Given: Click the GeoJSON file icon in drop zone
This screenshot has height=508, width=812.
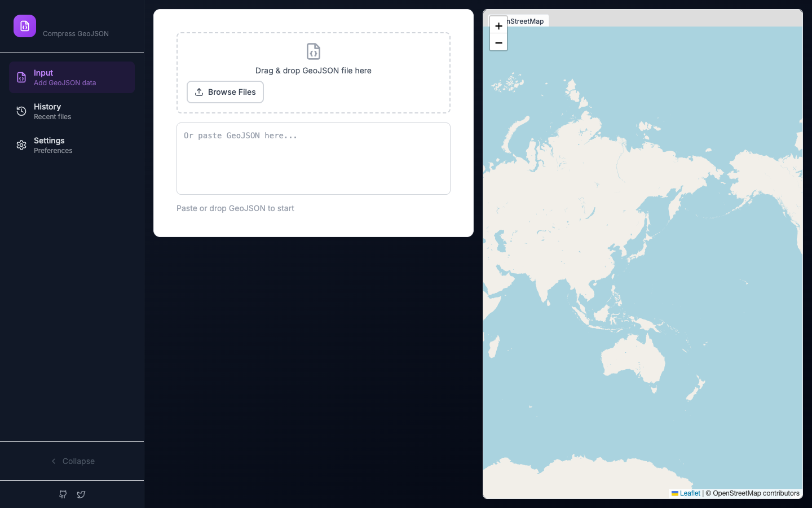Looking at the screenshot, I should pos(314,51).
